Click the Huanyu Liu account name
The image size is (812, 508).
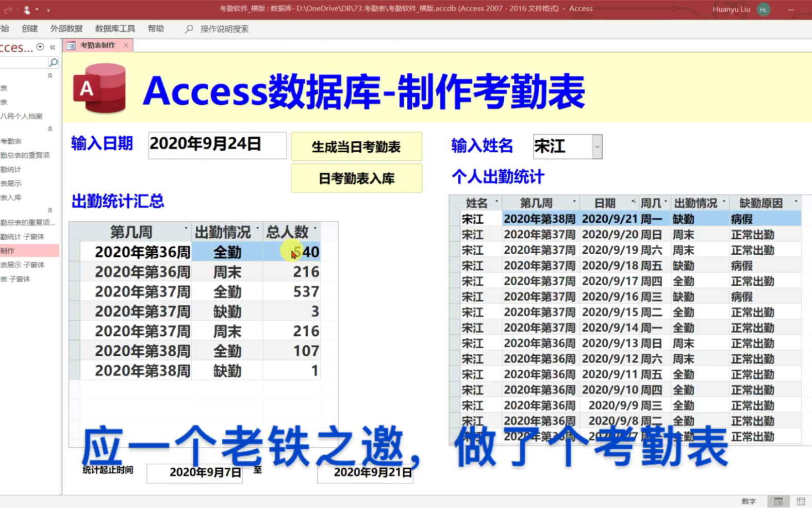[x=731, y=9]
